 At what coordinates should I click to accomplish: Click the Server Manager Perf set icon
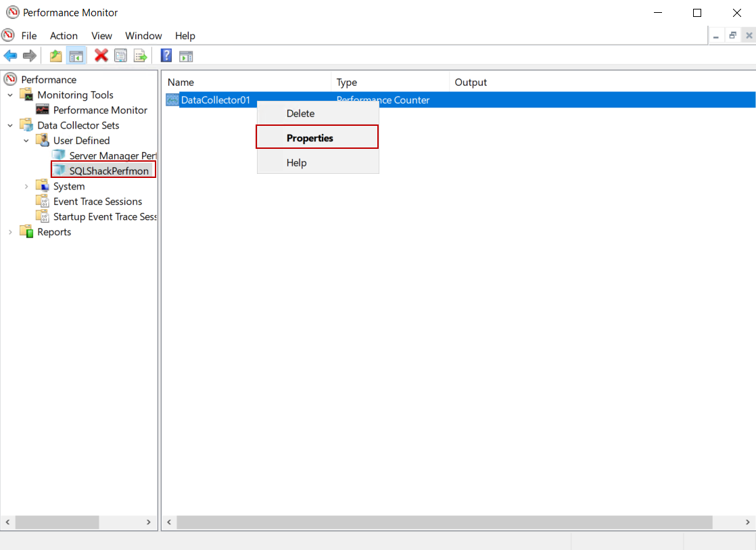click(59, 155)
